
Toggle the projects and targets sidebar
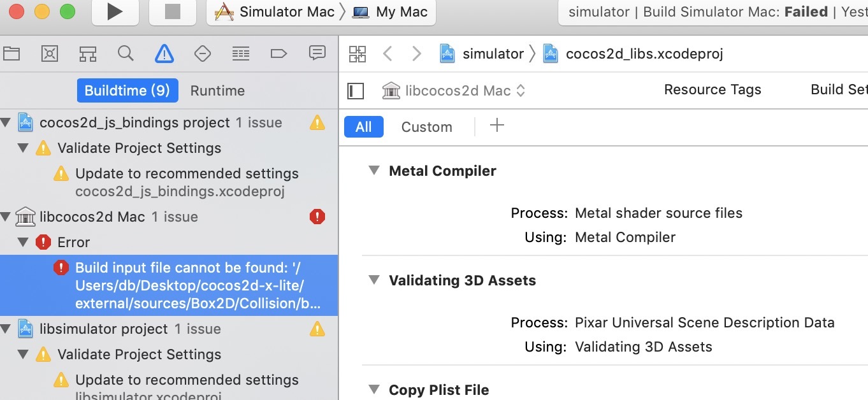356,91
